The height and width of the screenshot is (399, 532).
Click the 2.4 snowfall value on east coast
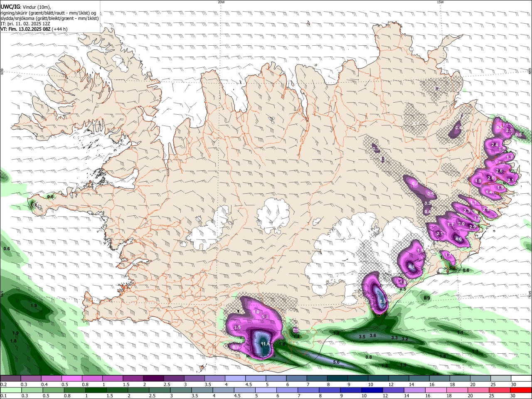click(495, 145)
